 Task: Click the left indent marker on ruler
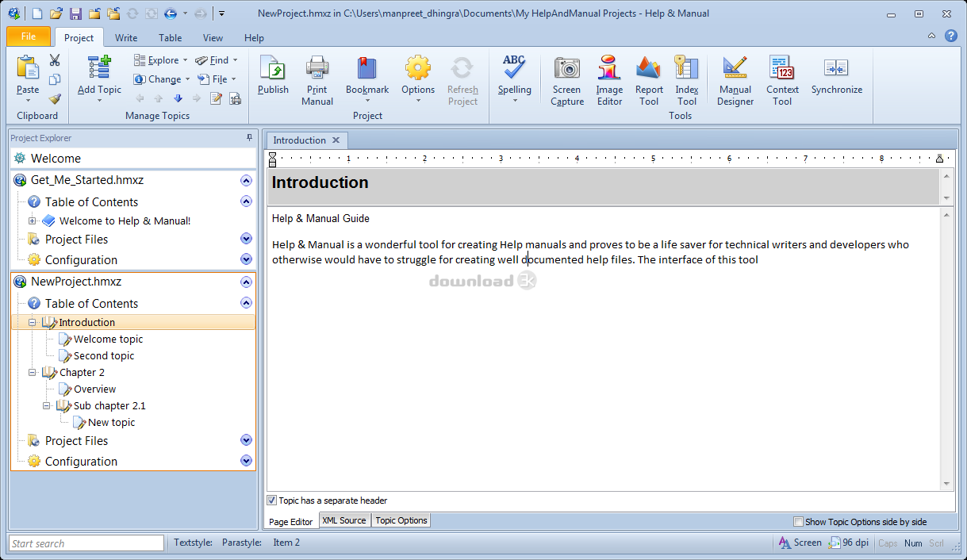[272, 159]
